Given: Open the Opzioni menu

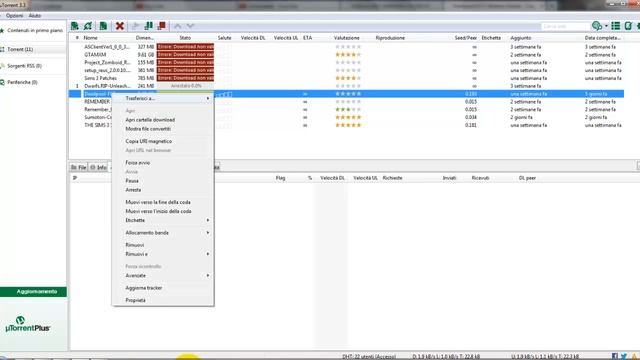Looking at the screenshot, I should [x=15, y=16].
